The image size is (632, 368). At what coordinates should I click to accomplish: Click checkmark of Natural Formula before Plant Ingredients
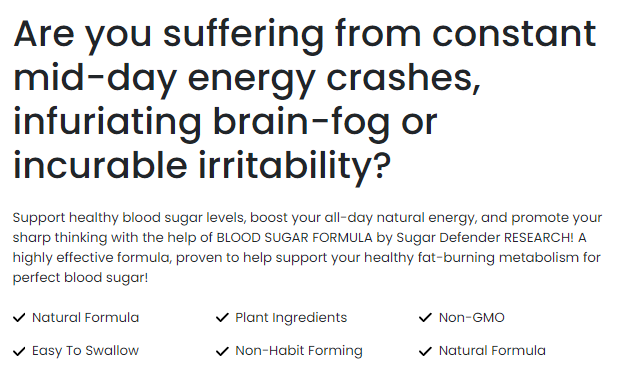(x=19, y=318)
